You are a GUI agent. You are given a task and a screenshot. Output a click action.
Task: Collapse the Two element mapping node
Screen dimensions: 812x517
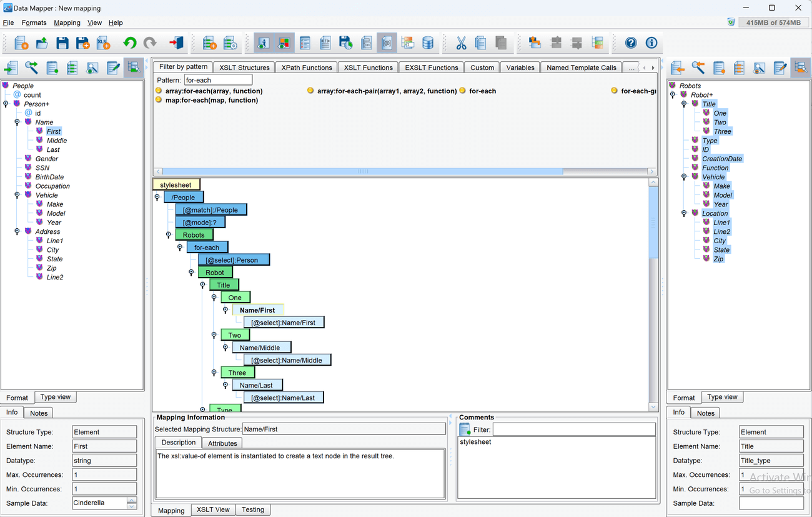coord(214,335)
